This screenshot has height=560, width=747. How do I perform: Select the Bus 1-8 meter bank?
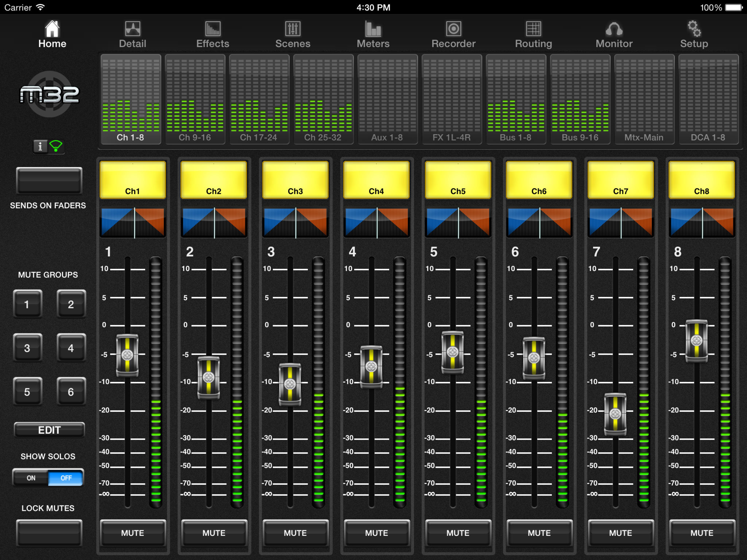click(516, 100)
